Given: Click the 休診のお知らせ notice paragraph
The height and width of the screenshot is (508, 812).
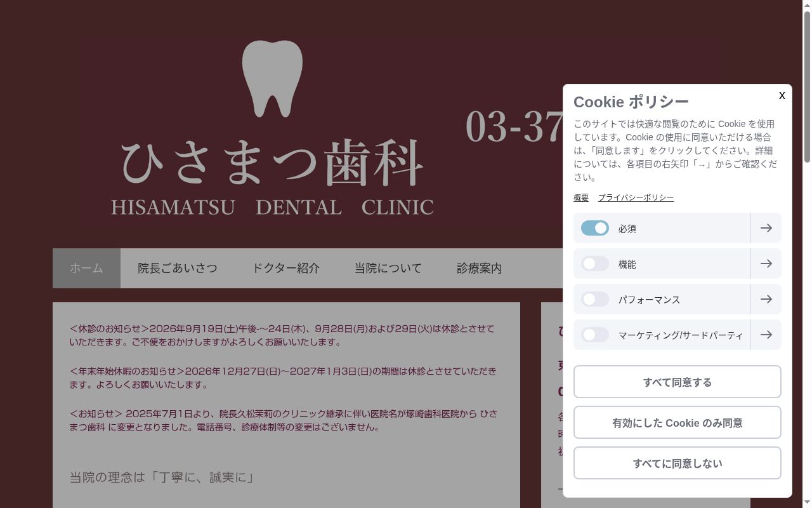Looking at the screenshot, I should [282, 335].
